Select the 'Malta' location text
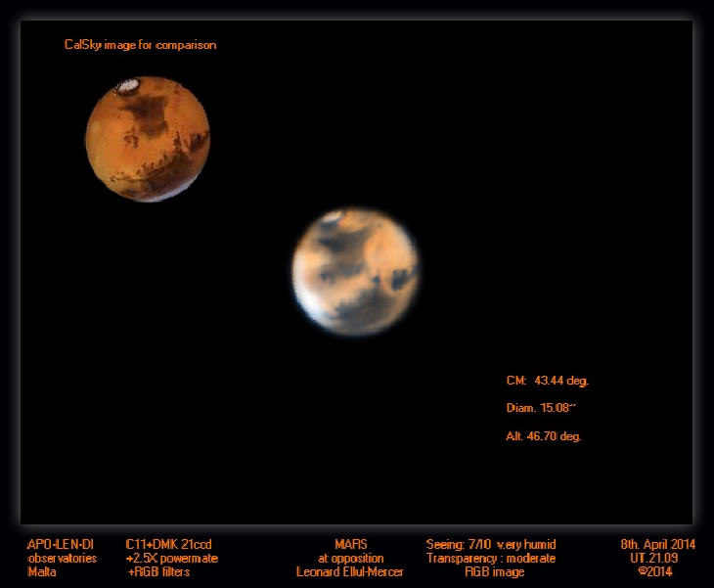The image size is (714, 588). coord(42,572)
